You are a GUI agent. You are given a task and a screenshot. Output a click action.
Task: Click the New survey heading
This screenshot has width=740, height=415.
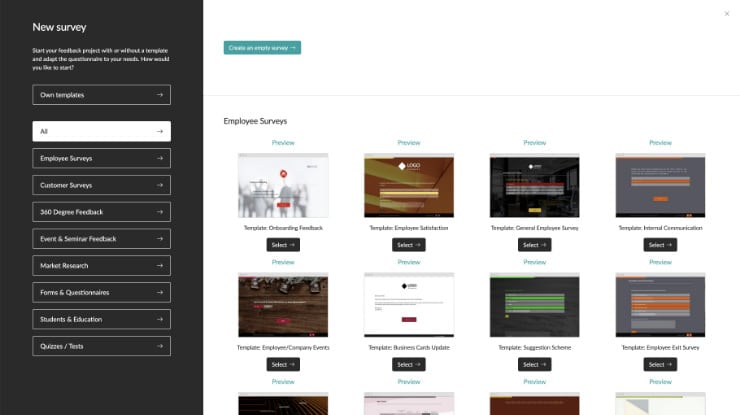click(x=59, y=27)
